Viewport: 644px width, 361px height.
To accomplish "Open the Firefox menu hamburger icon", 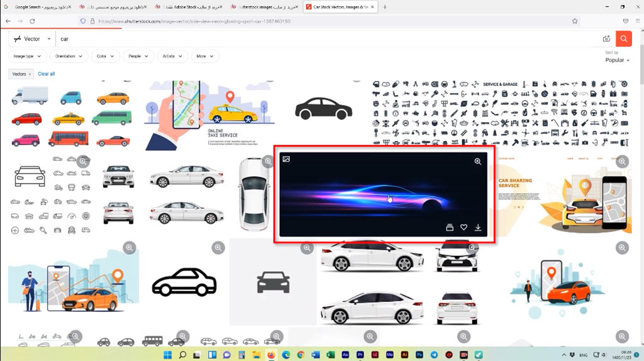I will [638, 21].
